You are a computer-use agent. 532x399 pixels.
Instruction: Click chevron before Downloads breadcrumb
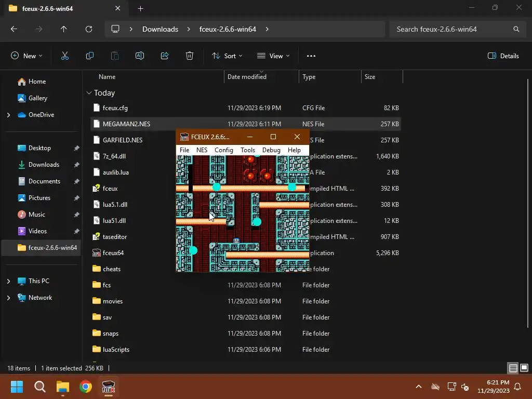131,29
